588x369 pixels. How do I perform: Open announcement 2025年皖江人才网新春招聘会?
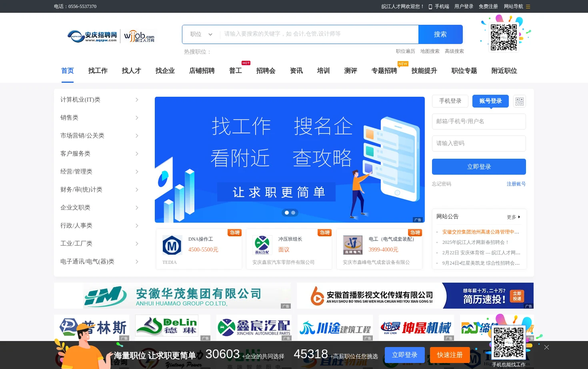[476, 242]
